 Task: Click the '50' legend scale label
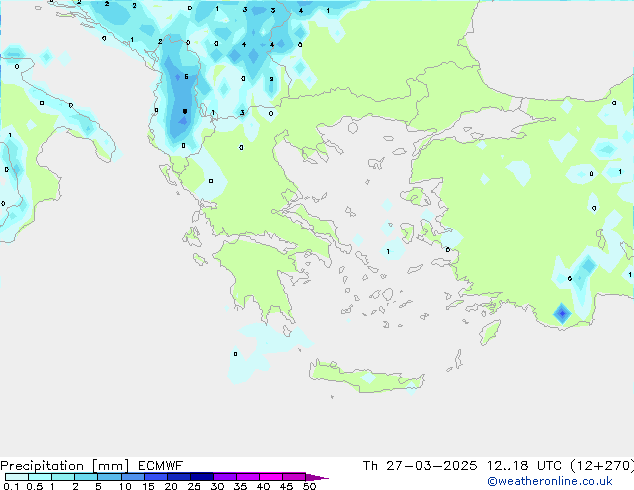(x=309, y=486)
